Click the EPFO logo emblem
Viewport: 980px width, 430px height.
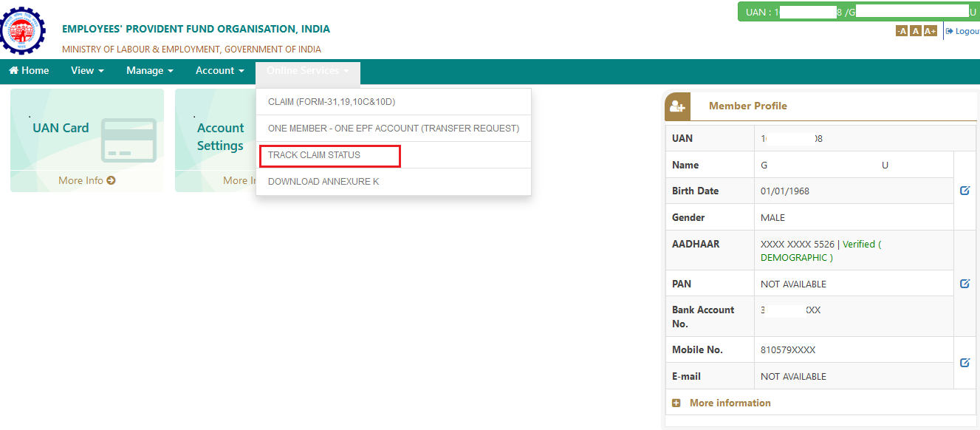point(23,30)
